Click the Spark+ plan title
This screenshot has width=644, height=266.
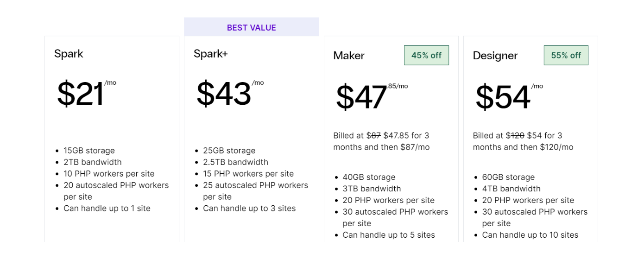pos(210,54)
